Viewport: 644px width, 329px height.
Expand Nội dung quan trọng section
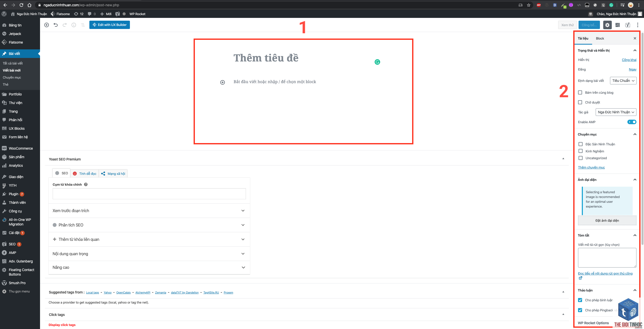point(149,254)
